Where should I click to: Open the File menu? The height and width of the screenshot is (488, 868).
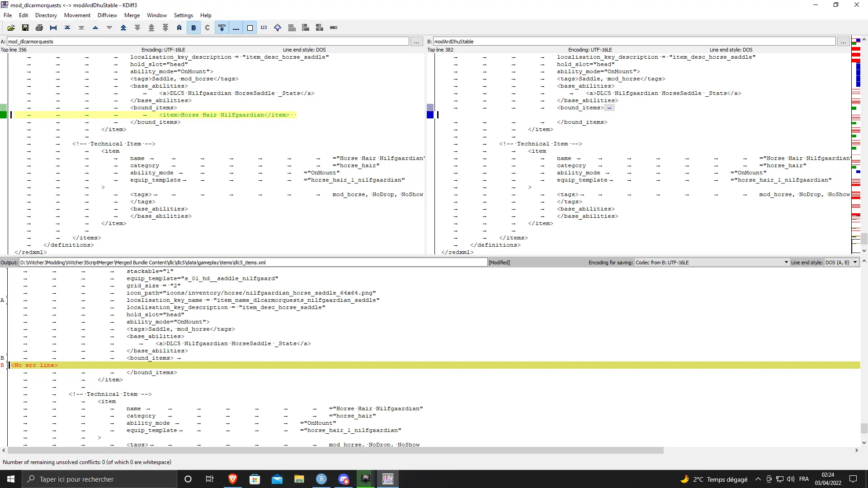[x=8, y=15]
